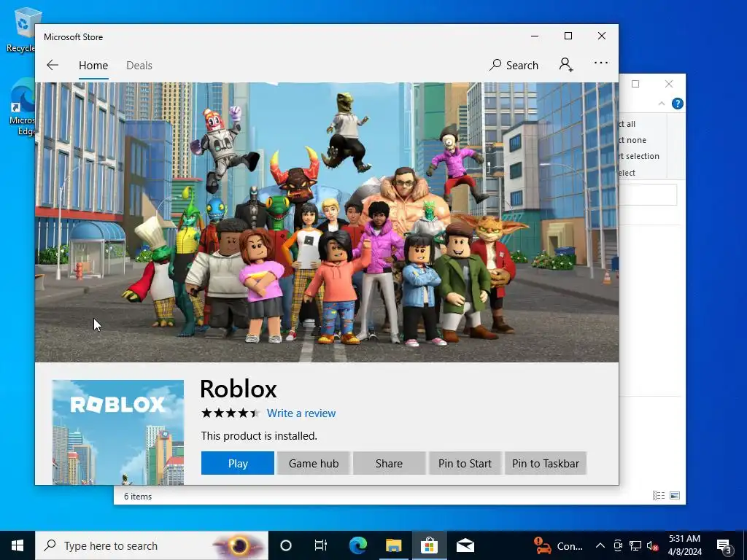
Task: Click the muted volume tray icon
Action: tap(653, 545)
